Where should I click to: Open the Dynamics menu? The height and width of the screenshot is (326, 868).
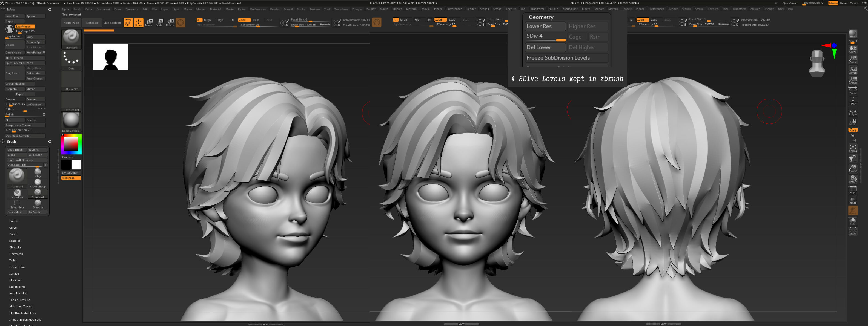[x=132, y=9]
